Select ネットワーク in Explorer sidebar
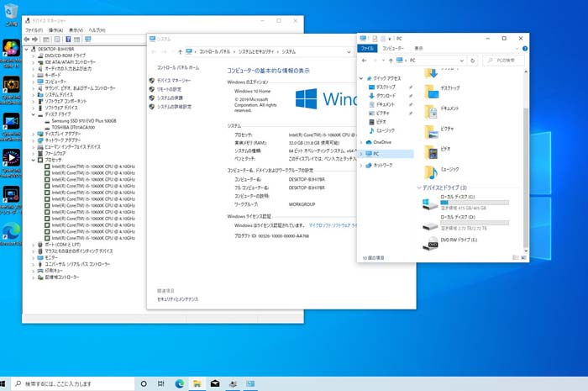This screenshot has height=391, width=588. click(x=382, y=165)
